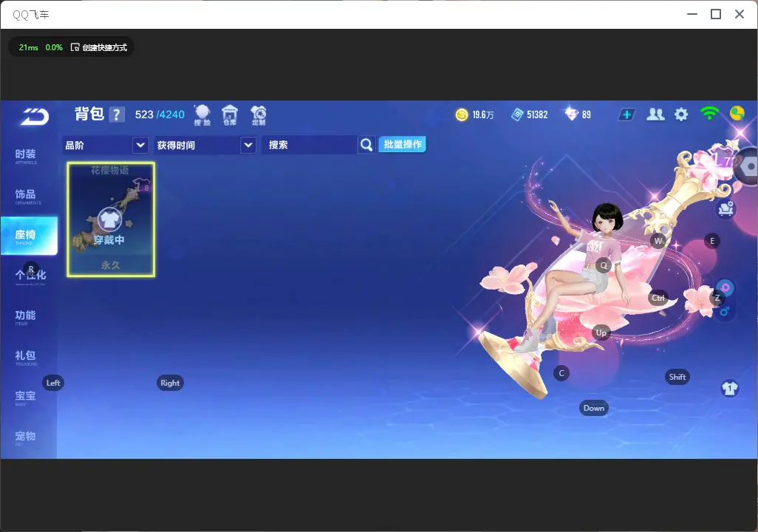Switch to the 饰品 ornaments tab

tap(26, 196)
